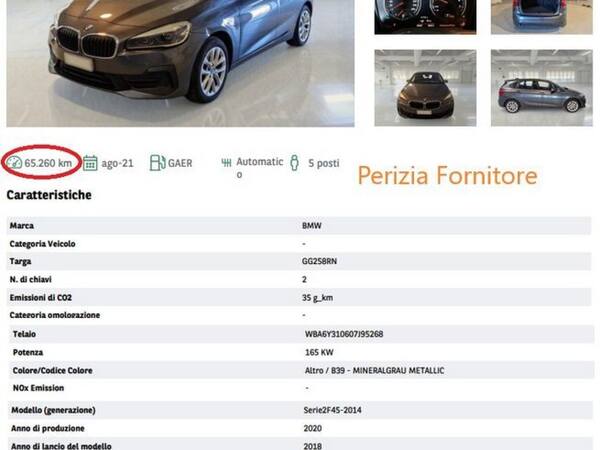
Task: Click the Marca row showing BMW
Action: click(x=299, y=225)
